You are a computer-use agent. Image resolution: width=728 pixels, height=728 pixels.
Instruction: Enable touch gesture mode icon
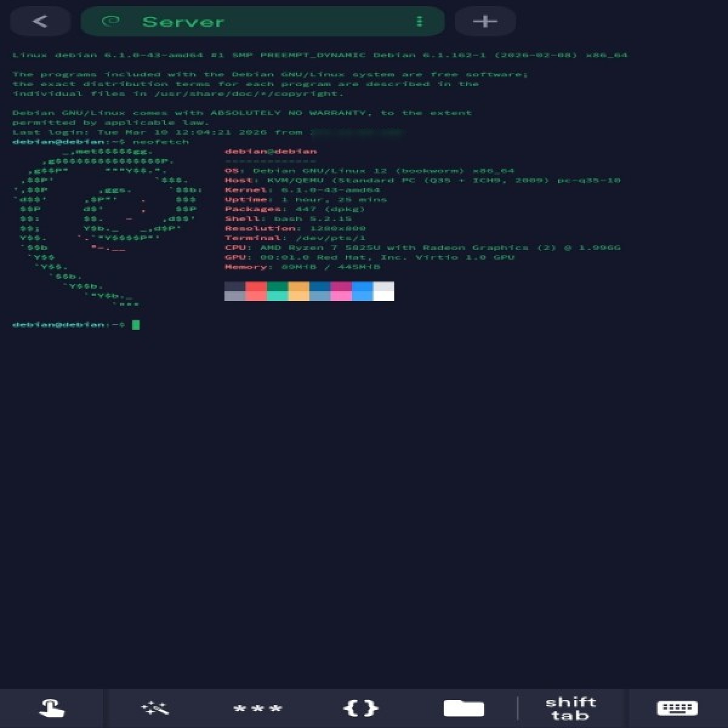tap(52, 708)
